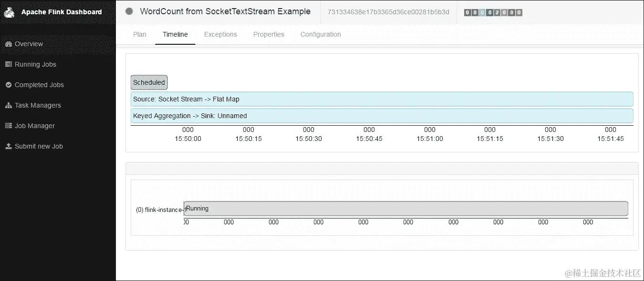This screenshot has height=281, width=644.
Task: Switch to the Exceptions tab
Action: click(x=220, y=34)
